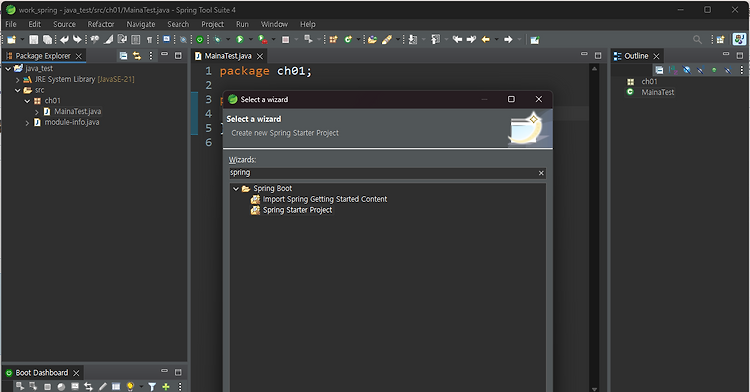
Task: Toggle Show Whitespace Characters pilcrow icon
Action: pos(149,40)
